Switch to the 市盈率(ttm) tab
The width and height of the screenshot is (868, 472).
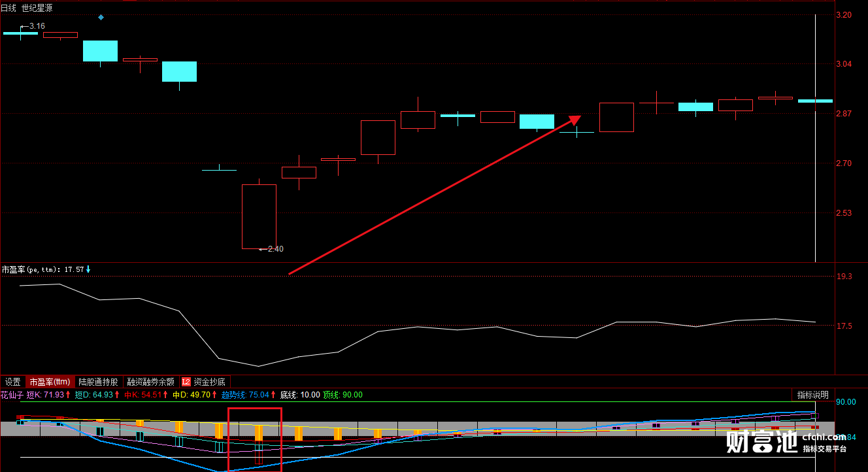click(x=49, y=382)
